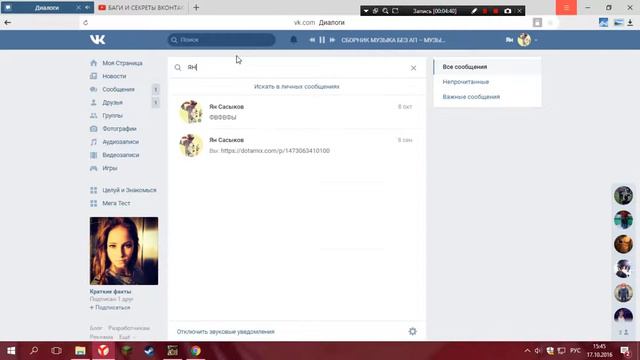640x360 pixels.
Task: Launch Steam from taskbar
Action: click(149, 351)
